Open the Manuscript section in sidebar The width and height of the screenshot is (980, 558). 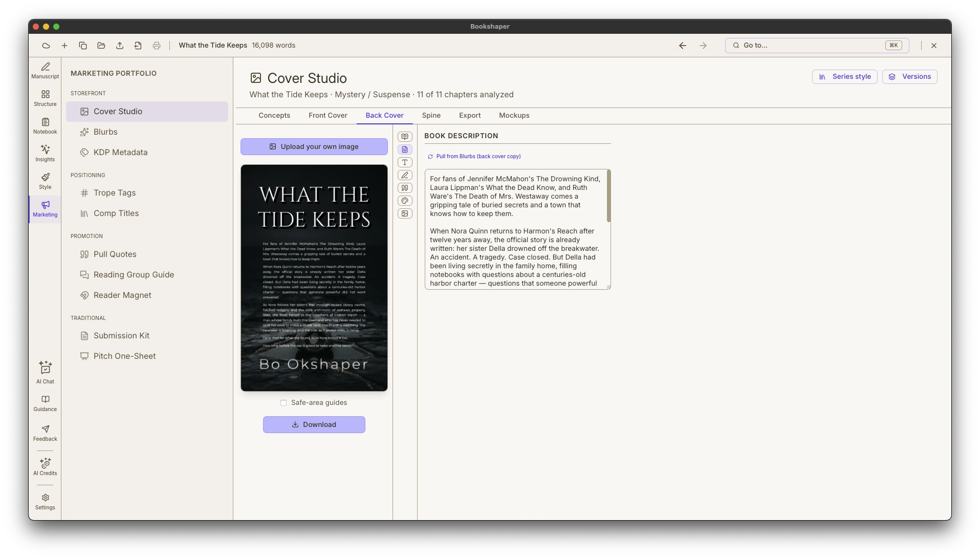[x=45, y=71]
